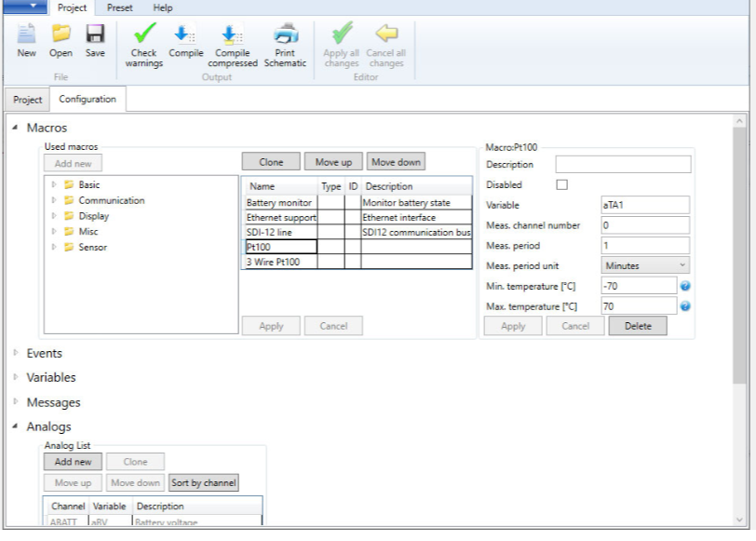Click the Print Schematic icon
The width and height of the screenshot is (756, 541).
[x=285, y=34]
